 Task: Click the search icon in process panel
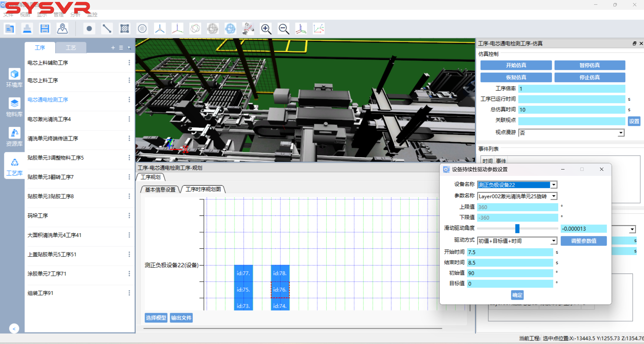tap(129, 48)
